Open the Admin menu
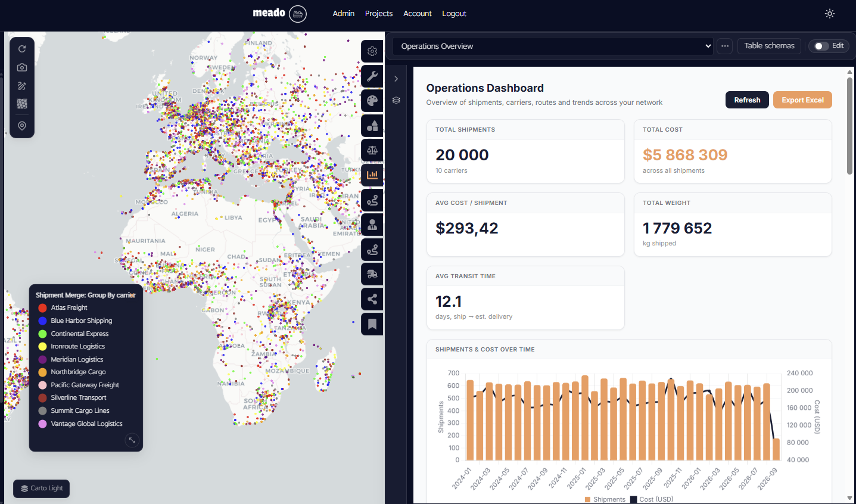This screenshot has width=856, height=504. click(x=344, y=13)
